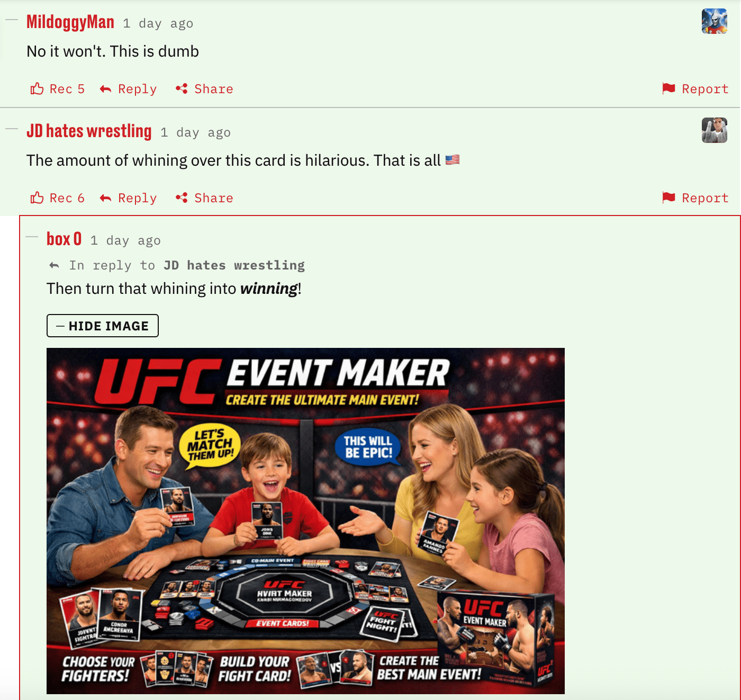Click MildoggyMan's avatar thumbnail
The width and height of the screenshot is (741, 700).
point(715,21)
